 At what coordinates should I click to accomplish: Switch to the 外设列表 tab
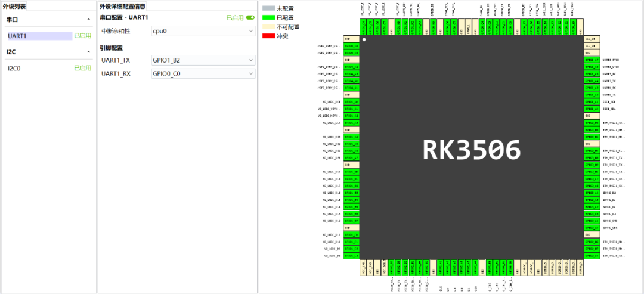(14, 6)
